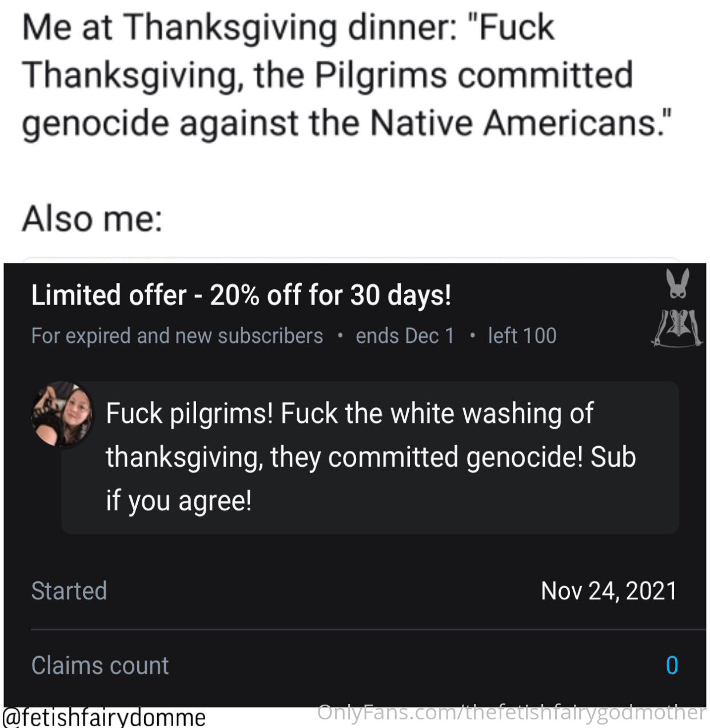Screen dimensions: 710x728
Task: Click the 'genocide against the Native Americans' line
Action: click(x=347, y=123)
